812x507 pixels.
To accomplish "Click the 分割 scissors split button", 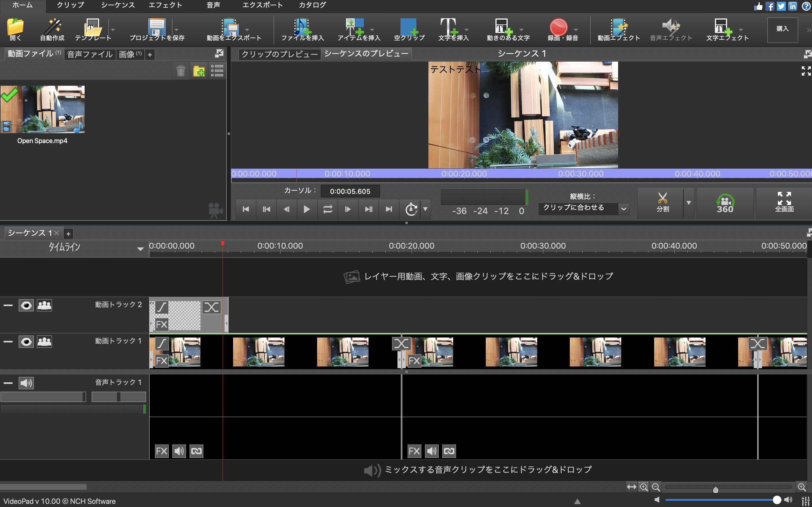I will [x=662, y=202].
